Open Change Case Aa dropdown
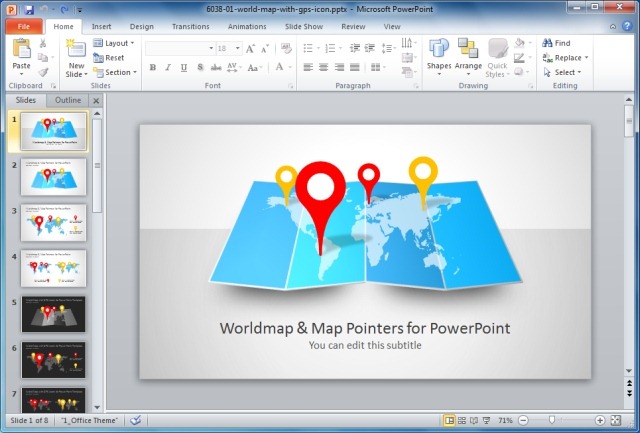The width and height of the screenshot is (640, 433). (x=255, y=67)
